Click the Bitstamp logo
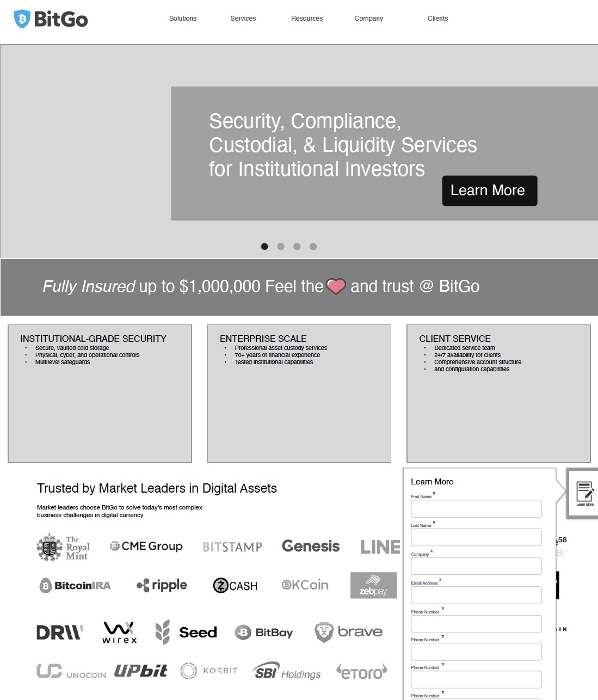The image size is (598, 700). point(232,547)
